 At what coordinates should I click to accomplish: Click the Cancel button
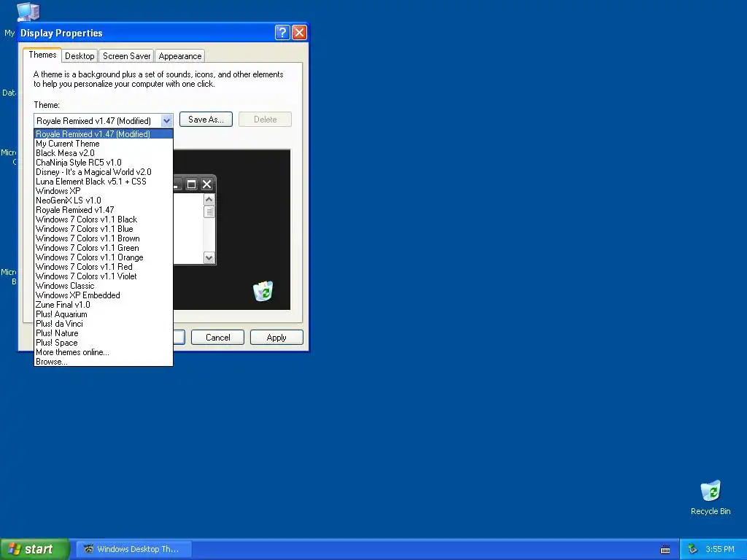pyautogui.click(x=217, y=337)
